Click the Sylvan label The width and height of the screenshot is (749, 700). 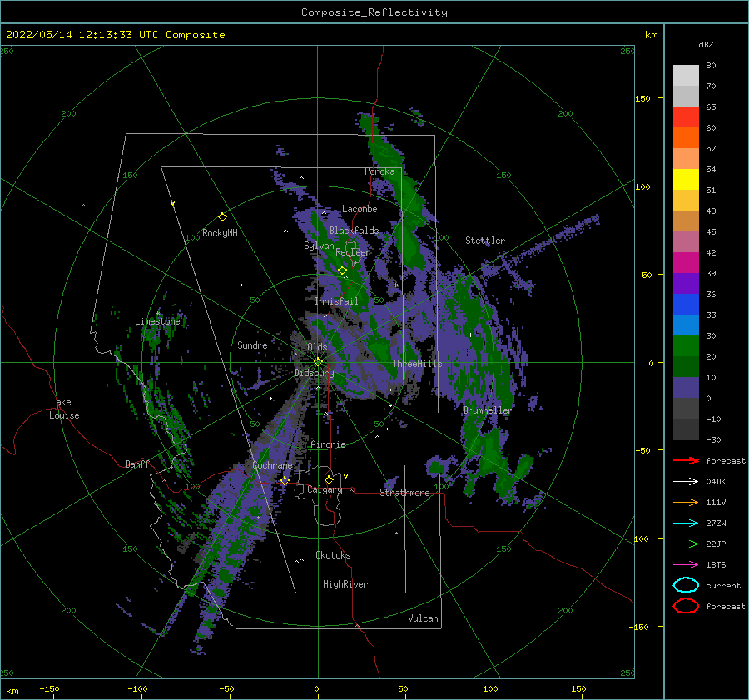319,246
